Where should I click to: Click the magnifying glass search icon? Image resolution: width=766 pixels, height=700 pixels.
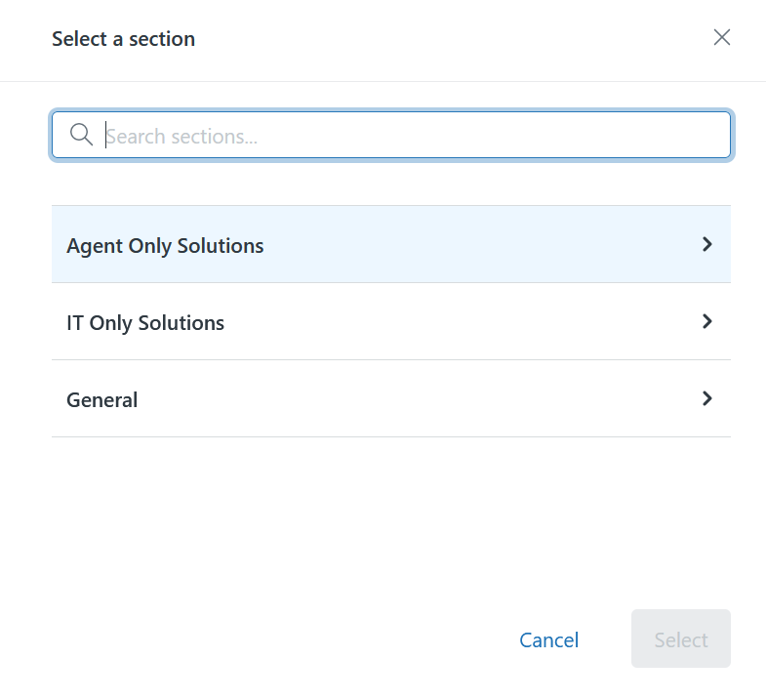(x=81, y=135)
